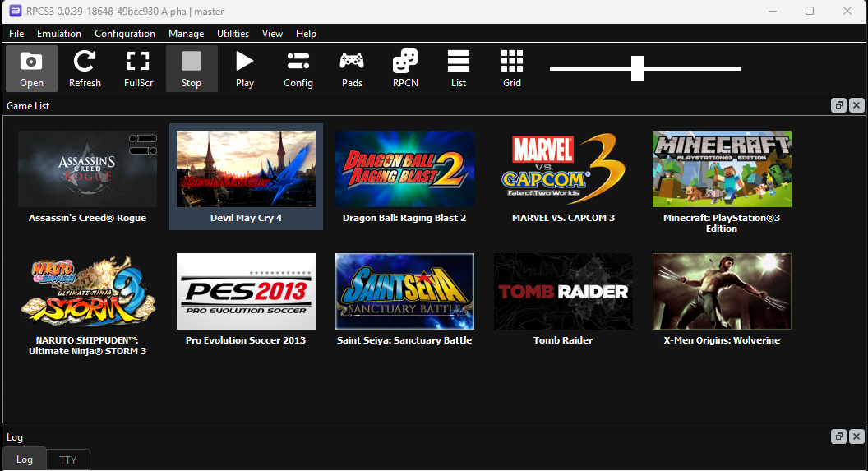The height and width of the screenshot is (471, 868).
Task: Select the Tomb Raider cover
Action: (x=563, y=291)
